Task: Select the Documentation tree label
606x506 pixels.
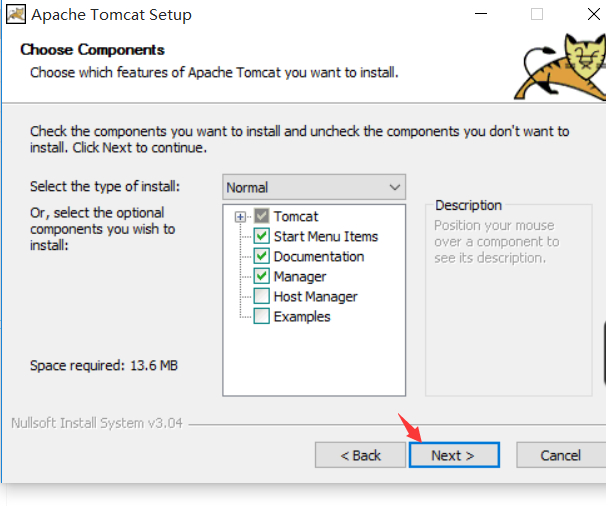Action: (x=319, y=256)
